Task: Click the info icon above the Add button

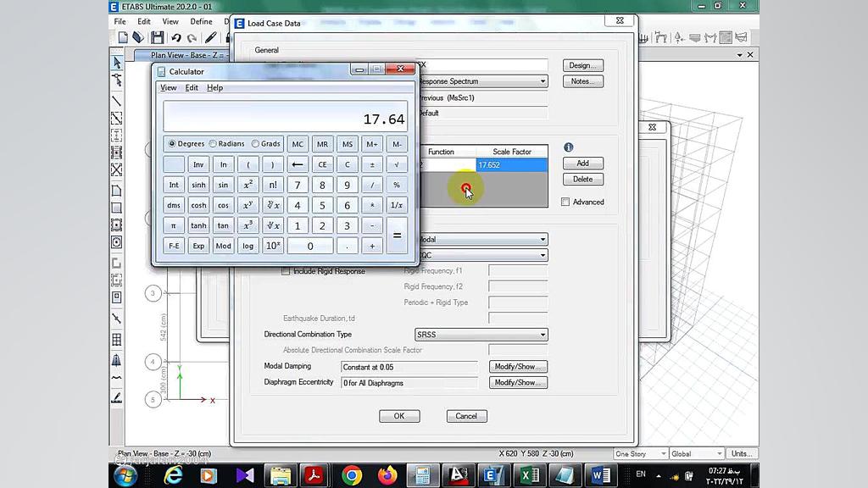Action: [x=568, y=147]
